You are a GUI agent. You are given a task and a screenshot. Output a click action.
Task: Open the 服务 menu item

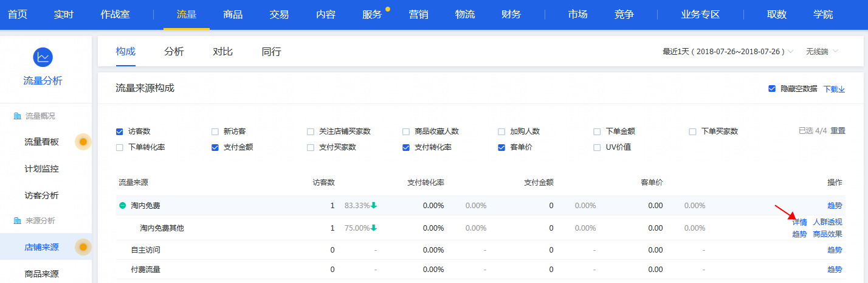[372, 14]
